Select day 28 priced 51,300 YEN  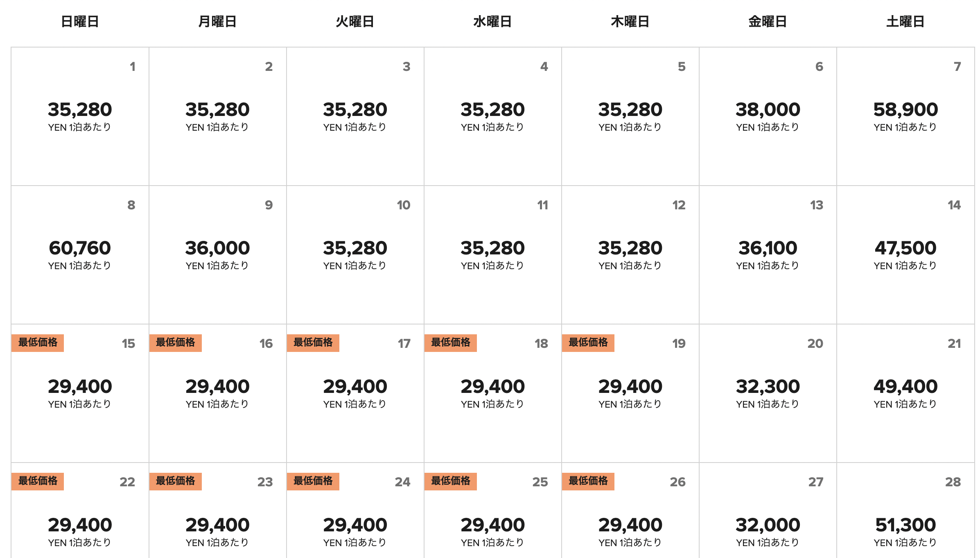905,510
